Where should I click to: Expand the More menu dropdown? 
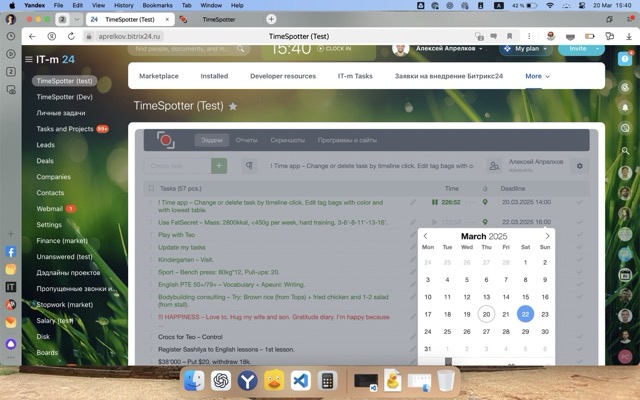click(537, 76)
